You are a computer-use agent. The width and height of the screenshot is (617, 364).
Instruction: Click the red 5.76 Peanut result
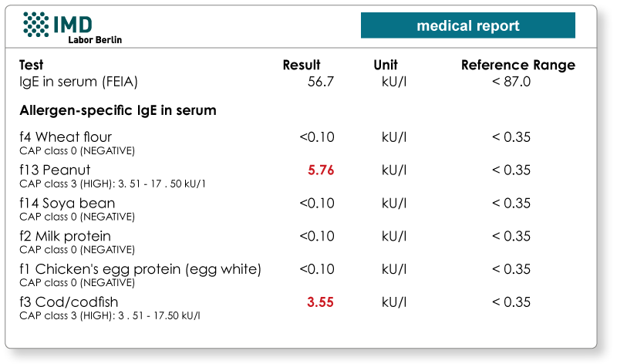321,170
